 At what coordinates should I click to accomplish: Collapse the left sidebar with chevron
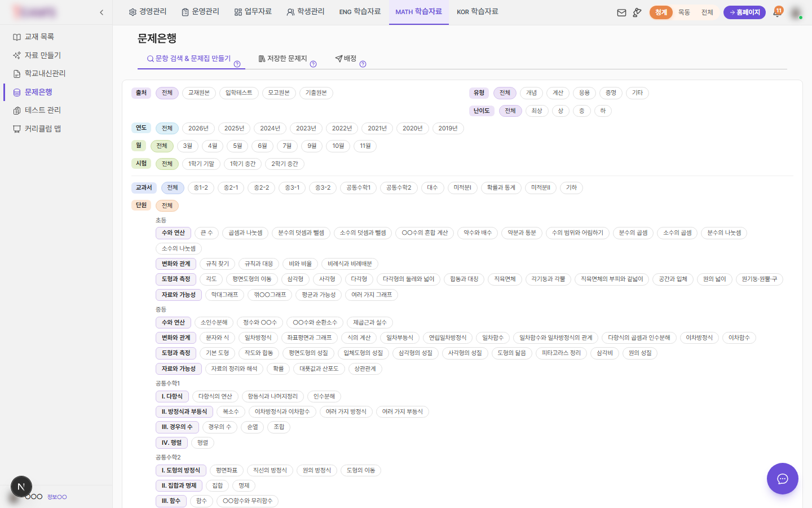pyautogui.click(x=101, y=12)
